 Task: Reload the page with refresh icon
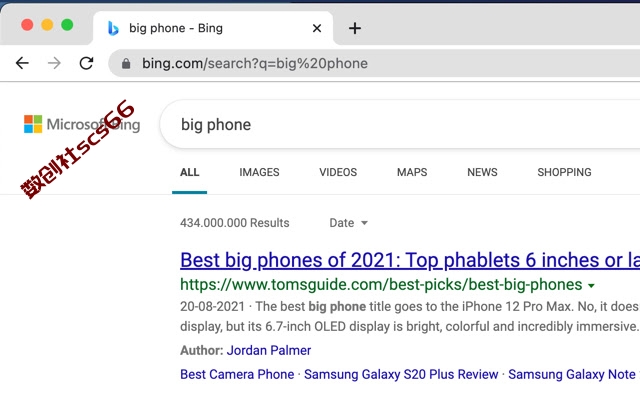pyautogui.click(x=86, y=63)
